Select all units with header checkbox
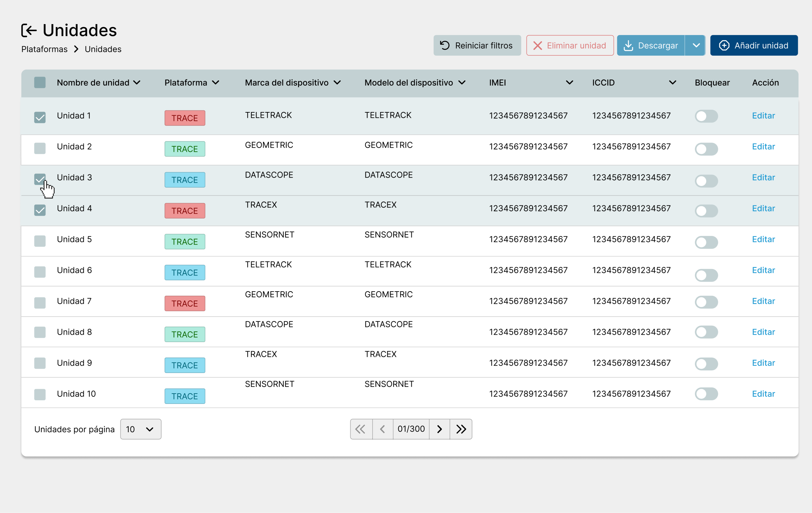The height and width of the screenshot is (513, 812). (x=40, y=83)
